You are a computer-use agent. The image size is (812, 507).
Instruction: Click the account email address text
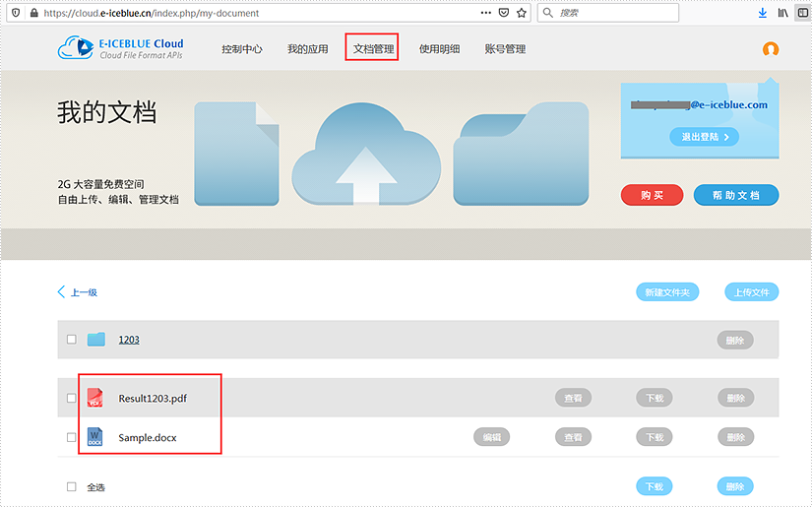click(699, 104)
